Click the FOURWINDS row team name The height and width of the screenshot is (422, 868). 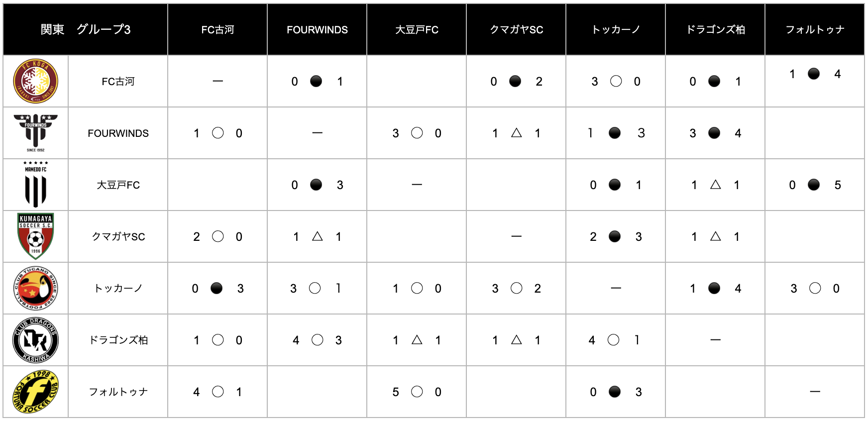pos(118,133)
